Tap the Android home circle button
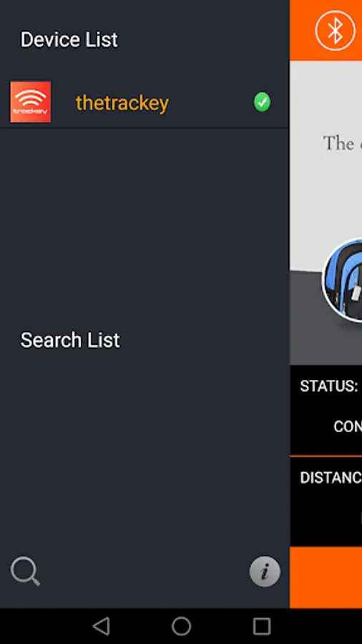This screenshot has width=362, height=644. [181, 626]
